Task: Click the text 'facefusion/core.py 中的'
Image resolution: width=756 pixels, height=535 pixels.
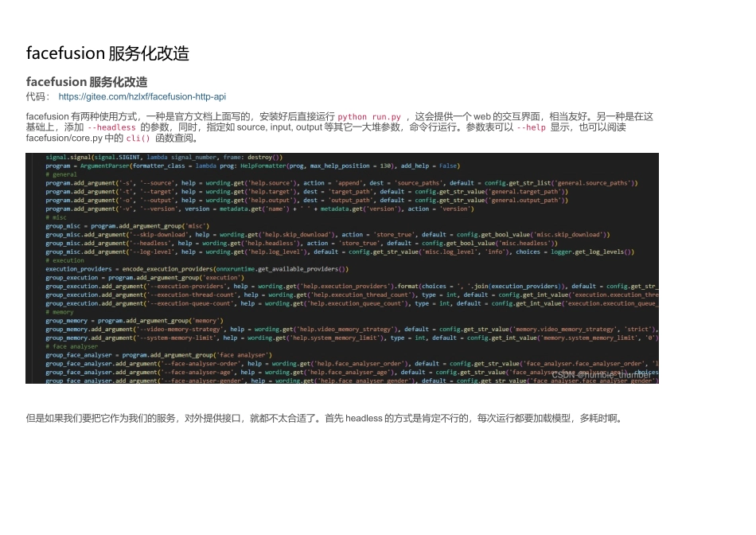Action: coord(75,138)
